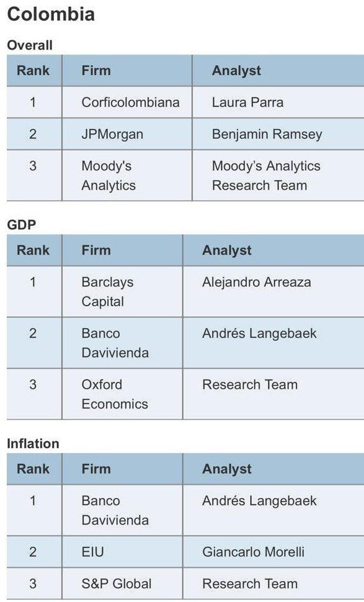Viewport: 364px width, 602px height.
Task: Click analyst Giancarlo Morelli
Action: coord(254,552)
